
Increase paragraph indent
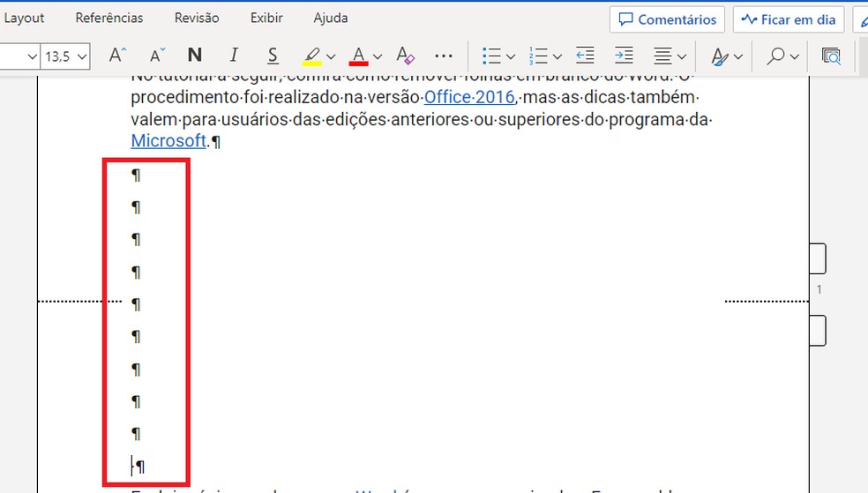coord(624,56)
